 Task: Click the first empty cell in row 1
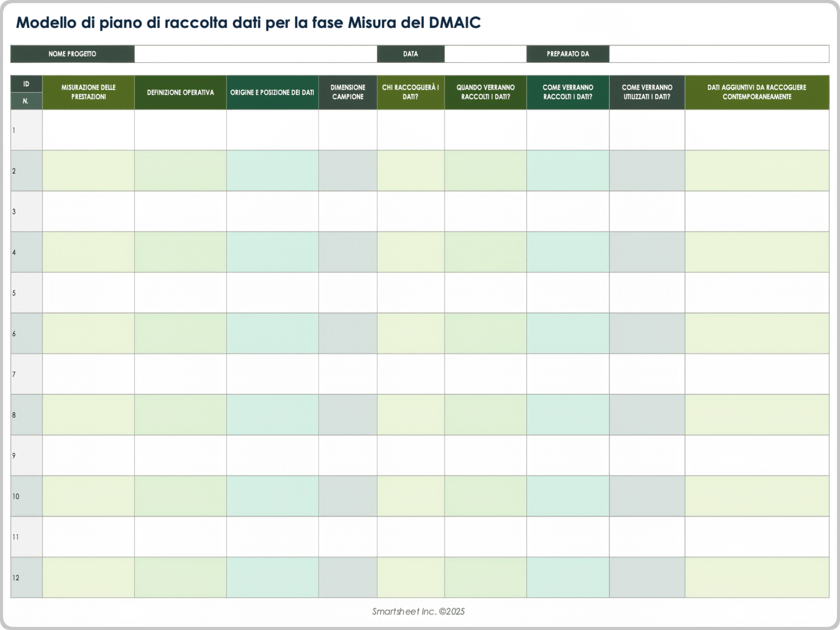pos(88,130)
